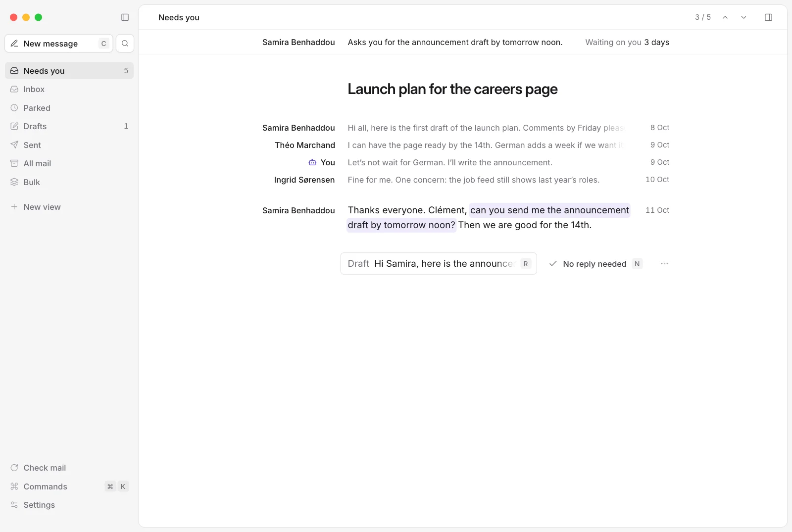Click the "Launch plan for the careers page" title
This screenshot has width=792, height=532.
pyautogui.click(x=452, y=89)
